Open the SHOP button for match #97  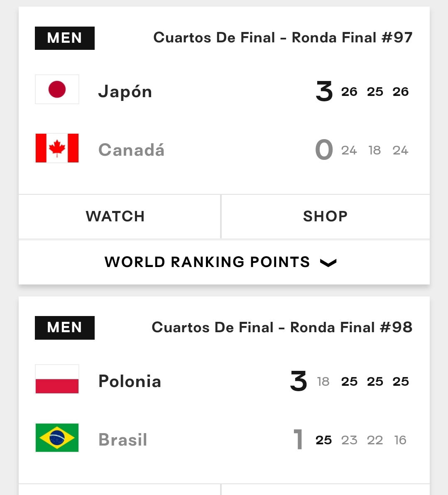pos(326,217)
